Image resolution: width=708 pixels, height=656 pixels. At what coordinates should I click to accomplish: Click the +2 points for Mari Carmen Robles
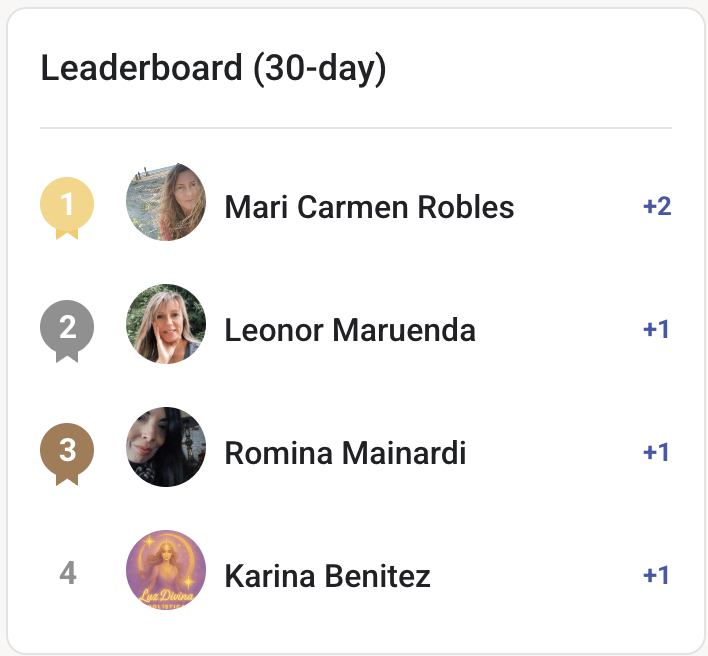[657, 206]
